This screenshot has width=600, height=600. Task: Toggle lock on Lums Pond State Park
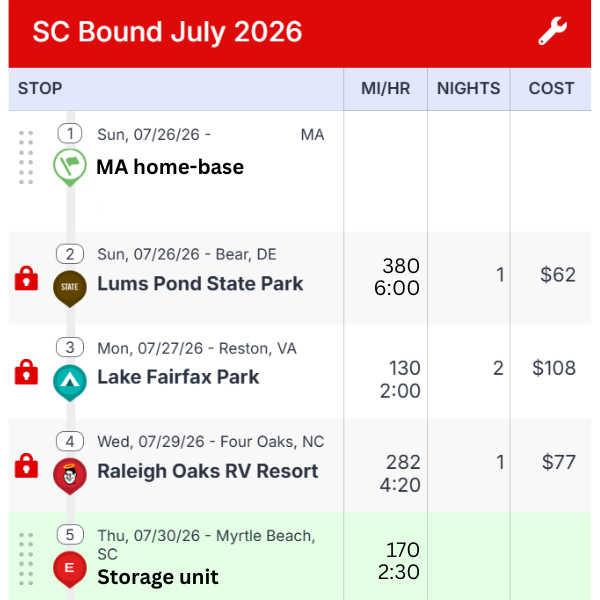pos(26,279)
